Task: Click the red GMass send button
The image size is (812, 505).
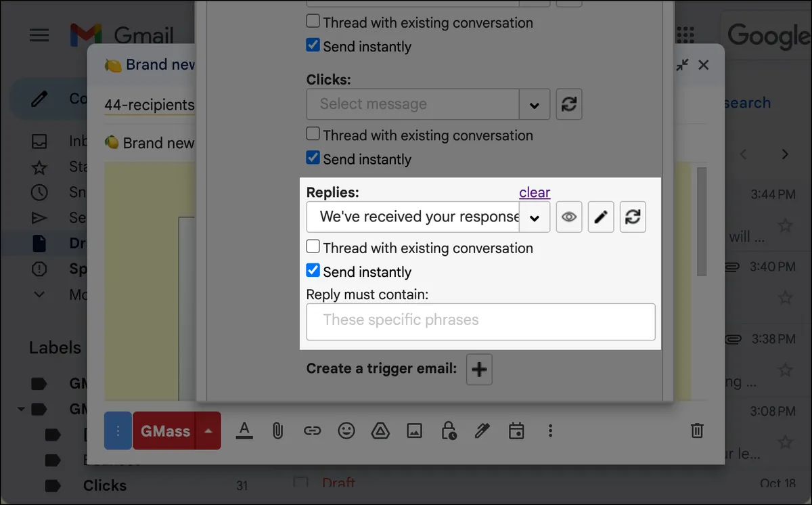Action: (x=164, y=431)
